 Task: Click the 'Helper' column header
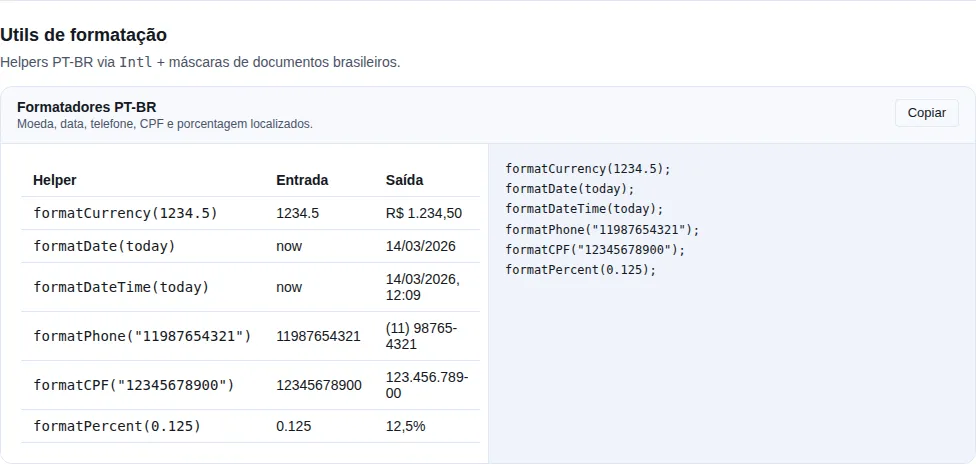pyautogui.click(x=55, y=181)
